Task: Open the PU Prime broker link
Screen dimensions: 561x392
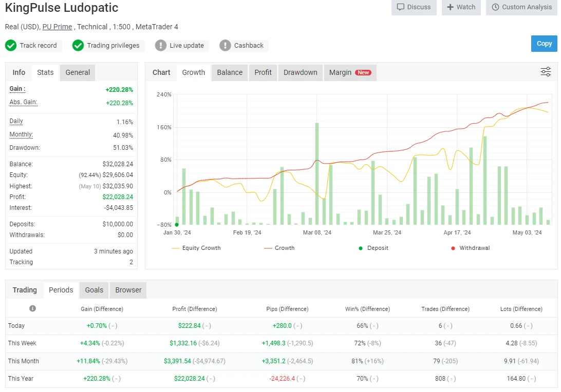Action: (57, 27)
